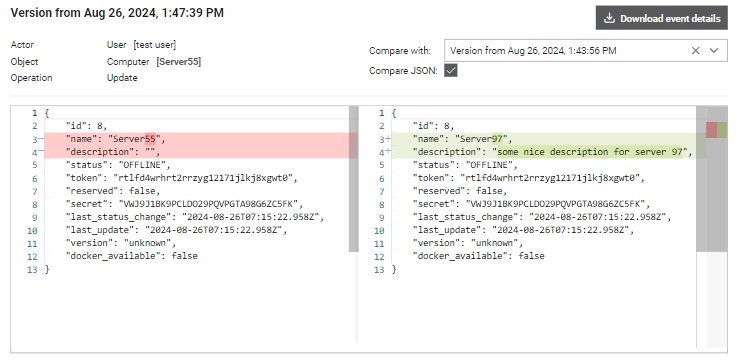Screen dimensions: 737x363
Task: Click the plus marker on right line 4
Action: [x=388, y=151]
